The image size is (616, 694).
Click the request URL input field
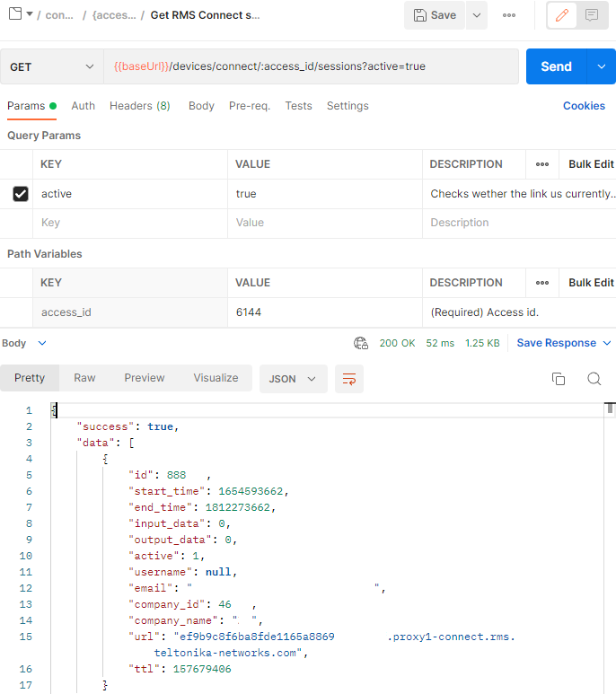click(x=310, y=67)
